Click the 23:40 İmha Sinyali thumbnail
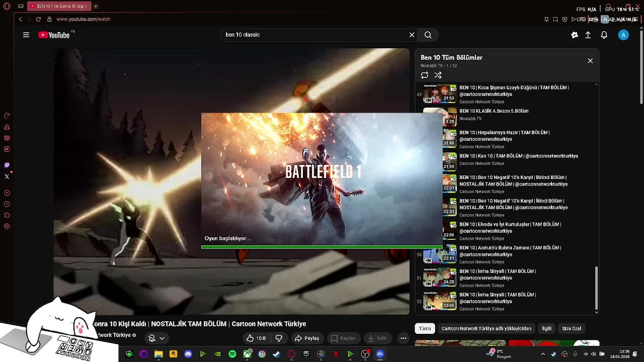Viewport: 644px width, 362px height. (x=440, y=301)
